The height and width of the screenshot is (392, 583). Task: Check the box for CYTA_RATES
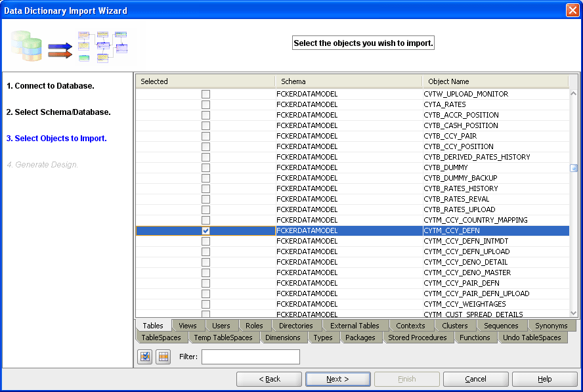point(205,104)
